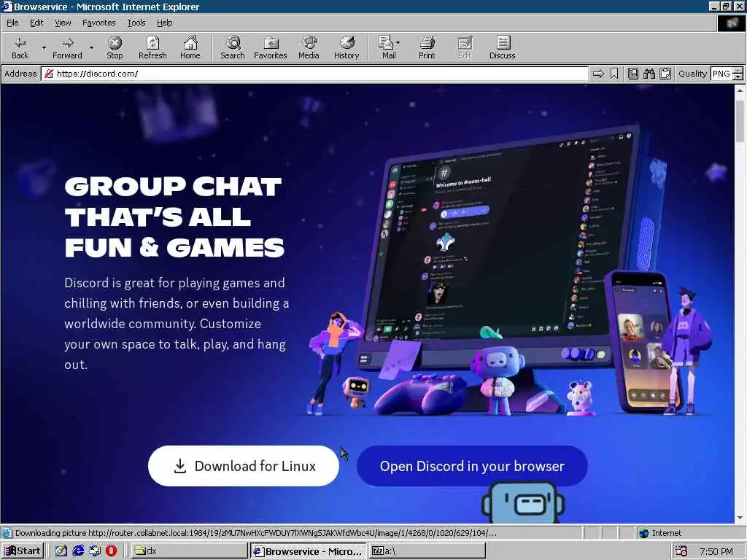Screen dimensions: 747x560
Task: Click the 7:50 PM clock
Action: click(716, 551)
